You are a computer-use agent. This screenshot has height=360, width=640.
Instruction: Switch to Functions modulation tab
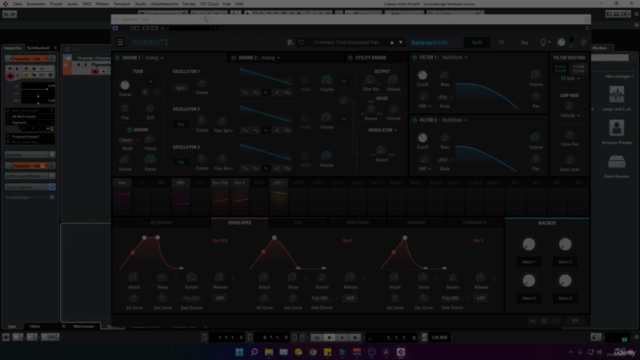(357, 223)
